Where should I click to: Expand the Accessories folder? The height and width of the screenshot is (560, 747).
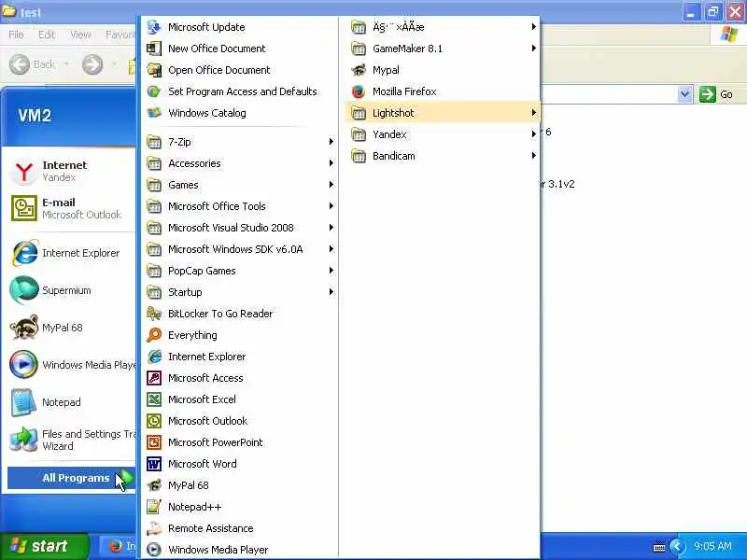(x=240, y=163)
